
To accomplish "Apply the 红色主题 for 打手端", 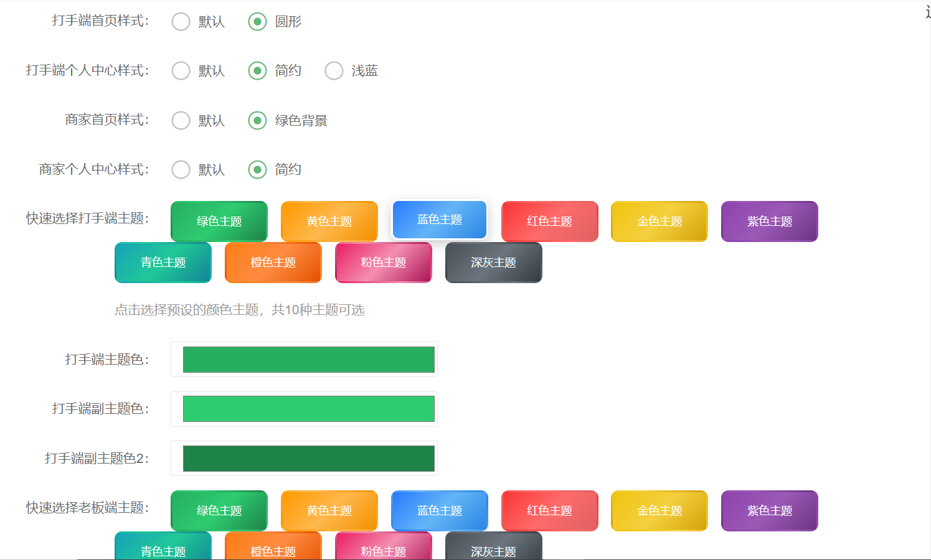I will tap(549, 221).
